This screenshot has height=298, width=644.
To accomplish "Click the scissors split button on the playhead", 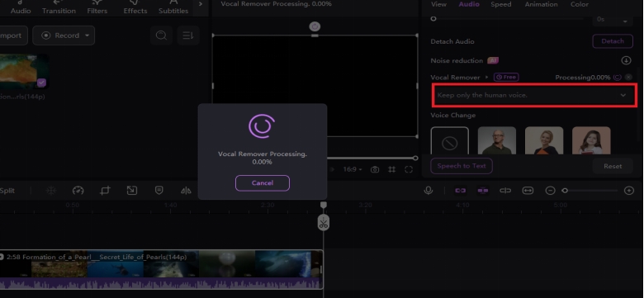I will coord(324,223).
